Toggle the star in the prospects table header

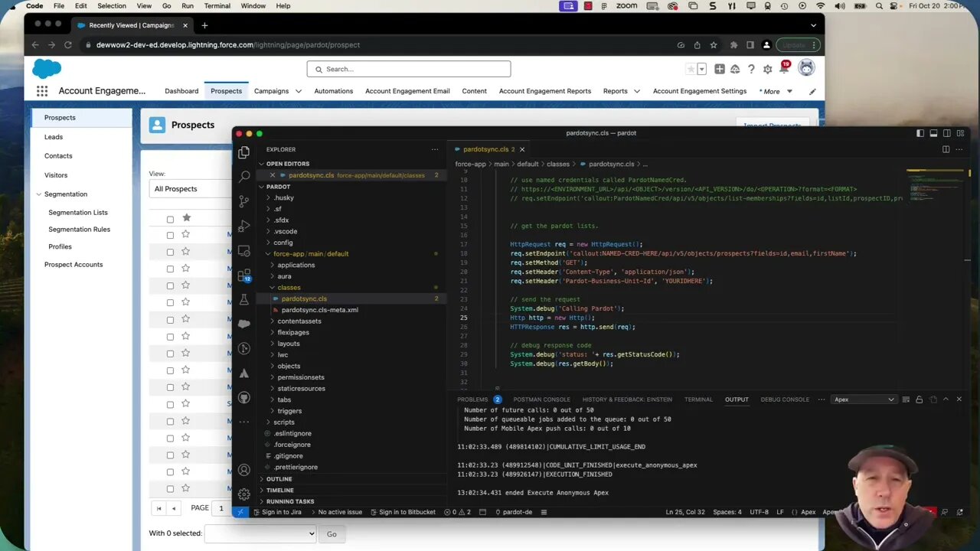tap(185, 218)
